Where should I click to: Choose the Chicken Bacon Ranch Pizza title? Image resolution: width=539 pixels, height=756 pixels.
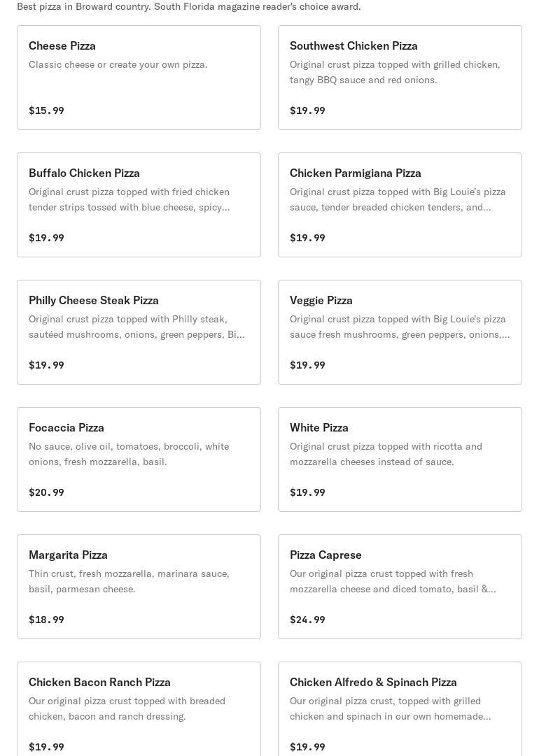pyautogui.click(x=99, y=682)
